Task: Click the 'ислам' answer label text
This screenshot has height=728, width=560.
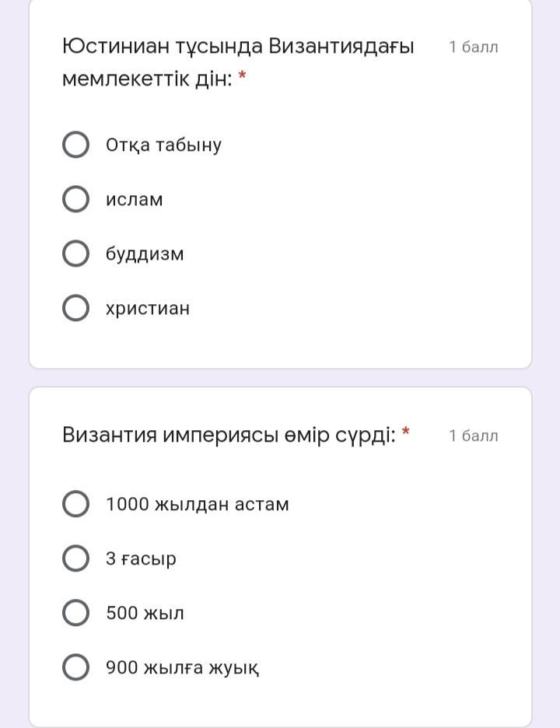Action: click(135, 200)
